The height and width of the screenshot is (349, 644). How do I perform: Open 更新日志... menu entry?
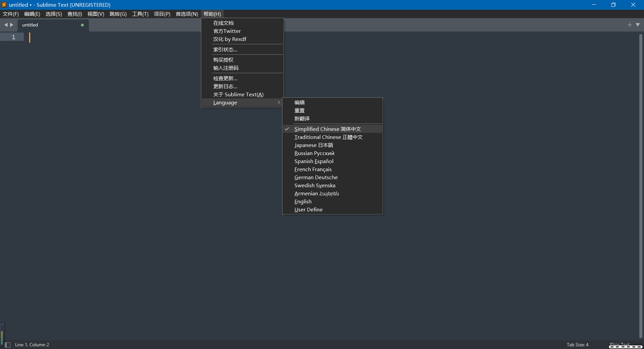click(243, 87)
